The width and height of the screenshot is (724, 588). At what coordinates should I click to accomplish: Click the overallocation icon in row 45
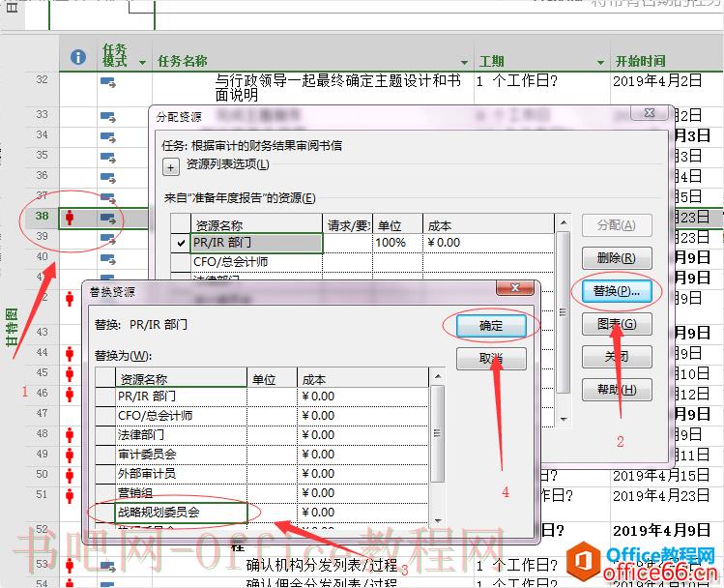(x=70, y=373)
